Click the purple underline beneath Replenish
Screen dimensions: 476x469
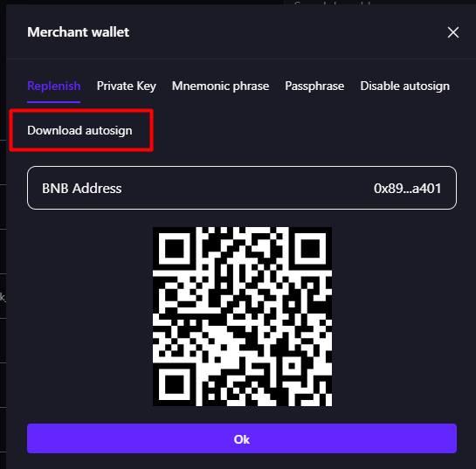54,102
